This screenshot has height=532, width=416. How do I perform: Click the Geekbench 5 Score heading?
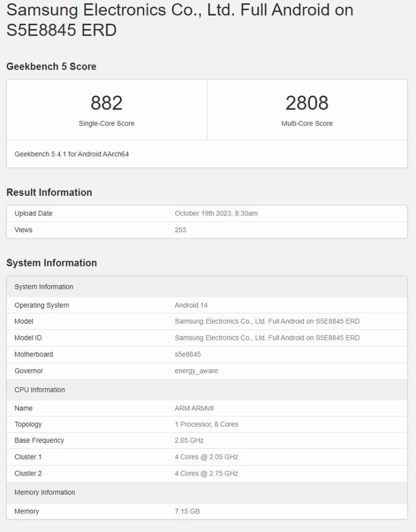pos(51,66)
